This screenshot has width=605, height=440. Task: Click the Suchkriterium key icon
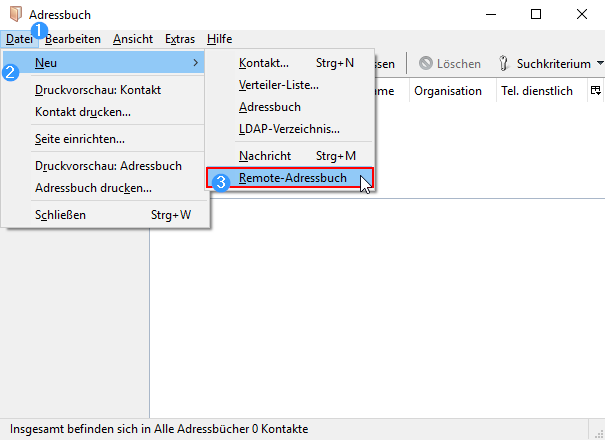click(x=504, y=64)
